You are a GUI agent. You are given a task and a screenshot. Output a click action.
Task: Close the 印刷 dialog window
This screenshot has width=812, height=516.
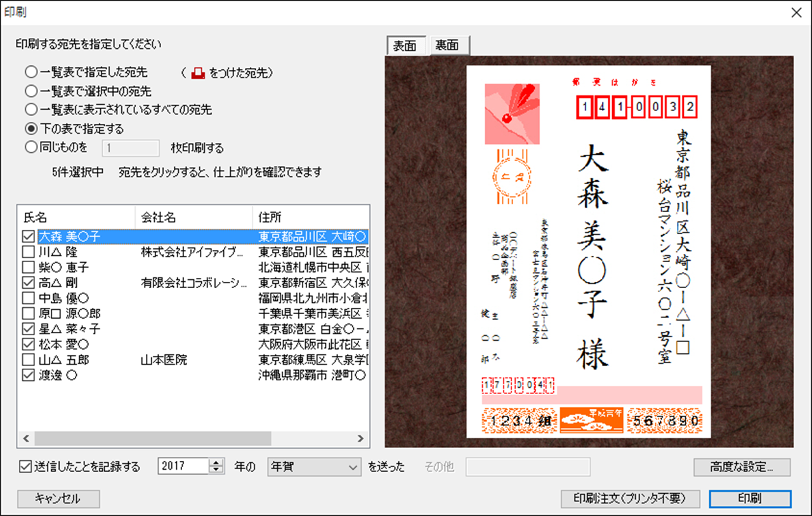[x=797, y=11]
